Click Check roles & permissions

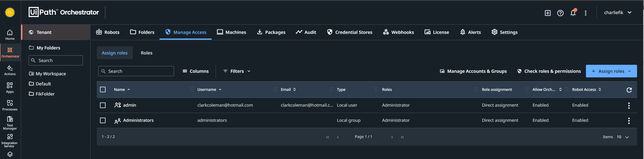point(549,71)
